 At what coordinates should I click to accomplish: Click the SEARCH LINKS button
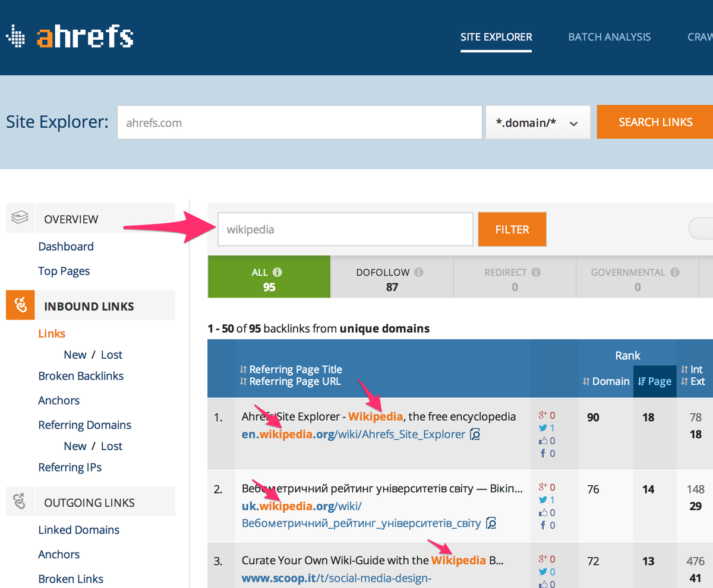[x=655, y=122]
